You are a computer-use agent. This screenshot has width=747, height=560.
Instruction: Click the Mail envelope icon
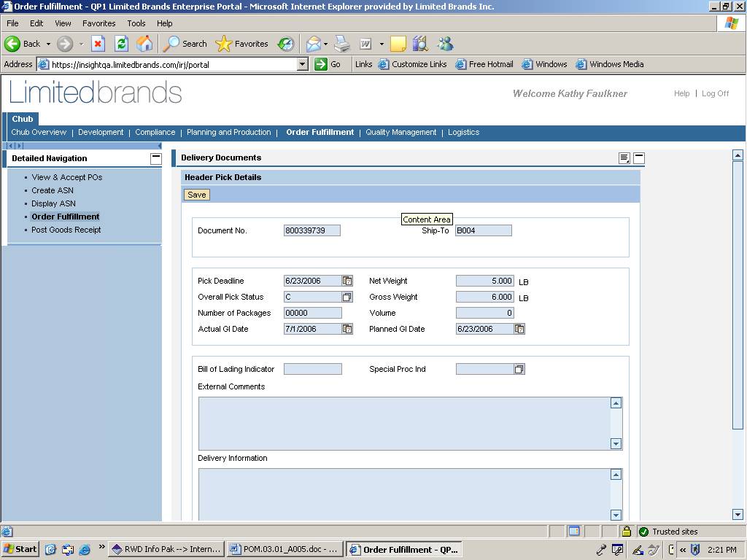tap(314, 44)
